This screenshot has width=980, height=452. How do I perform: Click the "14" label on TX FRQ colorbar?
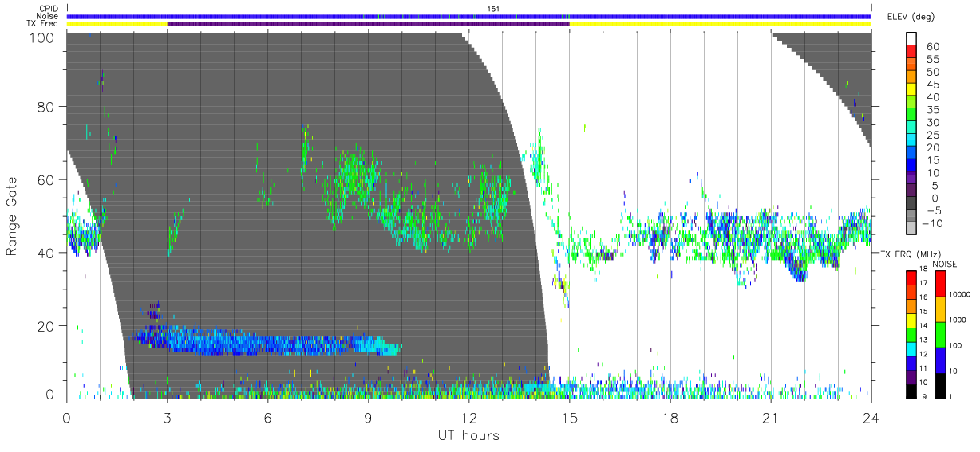click(925, 326)
